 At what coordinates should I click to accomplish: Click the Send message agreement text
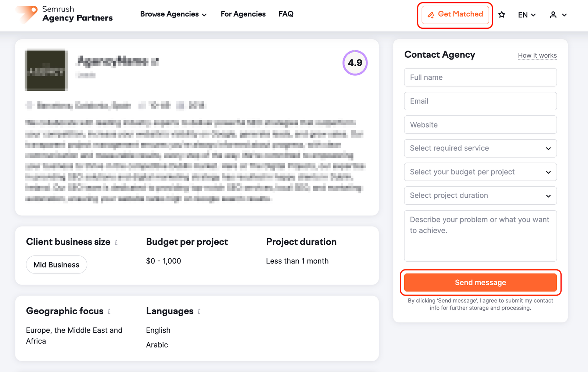coord(480,304)
